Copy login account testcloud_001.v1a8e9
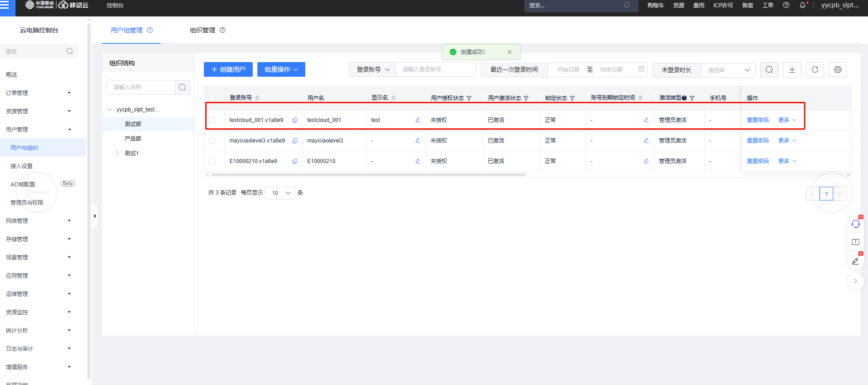 point(295,120)
